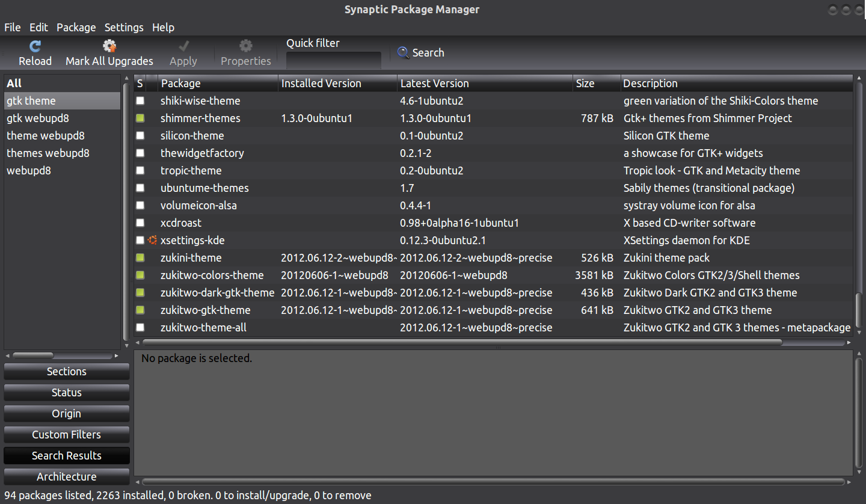Click the Search magnifier icon
Viewport: 866px width, 504px height.
[x=403, y=53]
